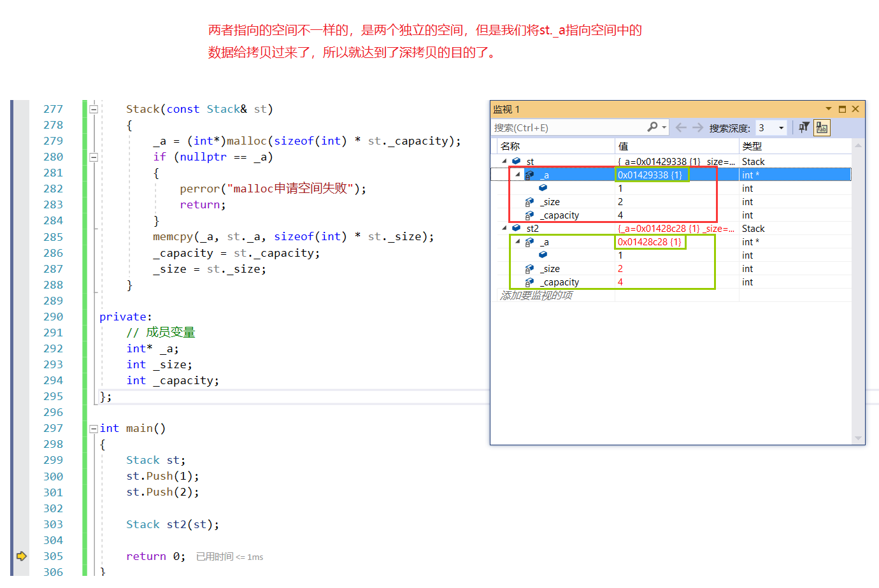
Task: Select the st2 row name in watch list
Action: tap(532, 229)
